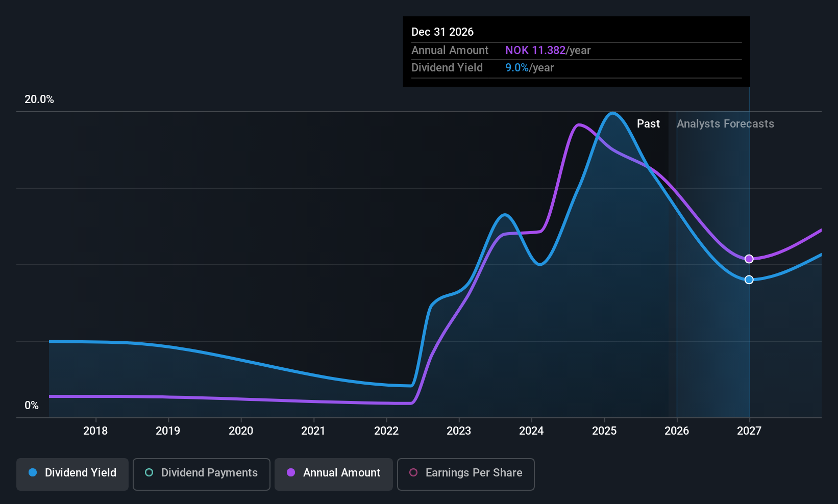Switch to the Past region of the chart

(x=648, y=123)
